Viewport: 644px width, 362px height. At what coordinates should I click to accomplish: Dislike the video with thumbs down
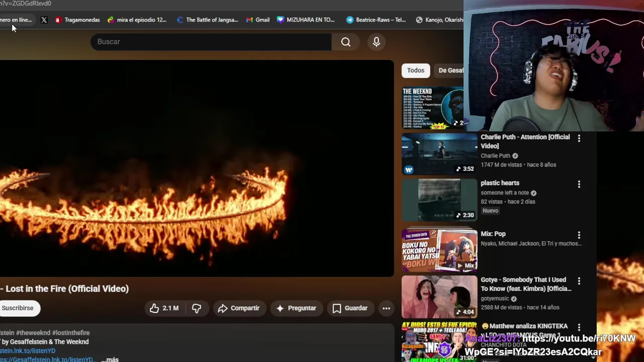(x=197, y=308)
